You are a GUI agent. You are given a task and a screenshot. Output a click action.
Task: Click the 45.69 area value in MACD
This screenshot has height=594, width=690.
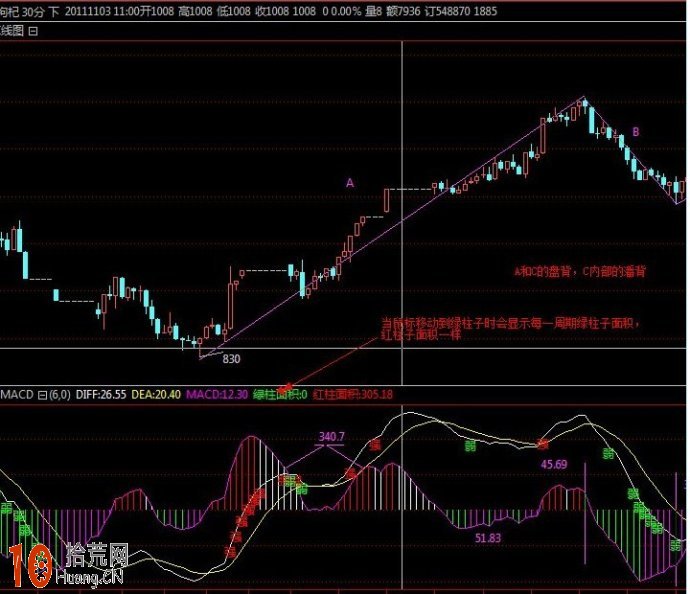click(554, 464)
